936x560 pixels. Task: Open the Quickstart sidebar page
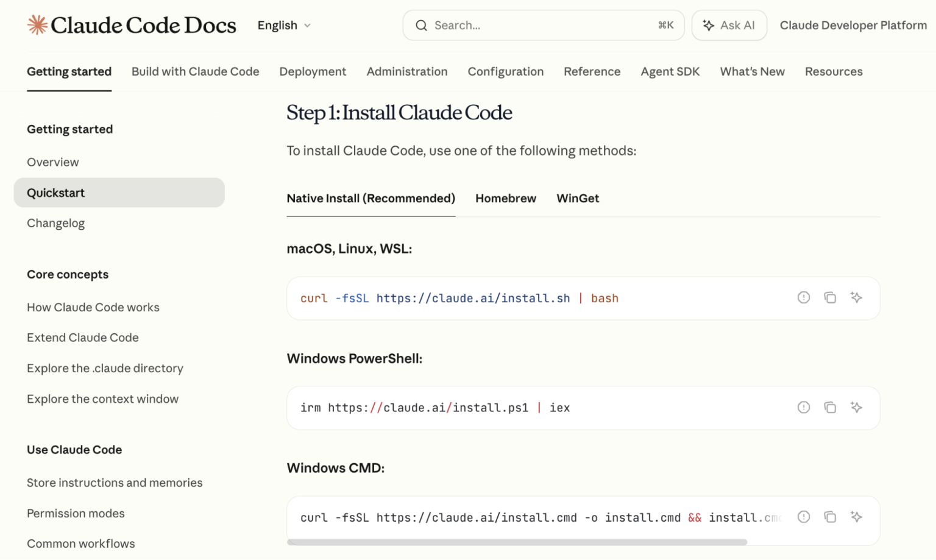click(x=119, y=193)
